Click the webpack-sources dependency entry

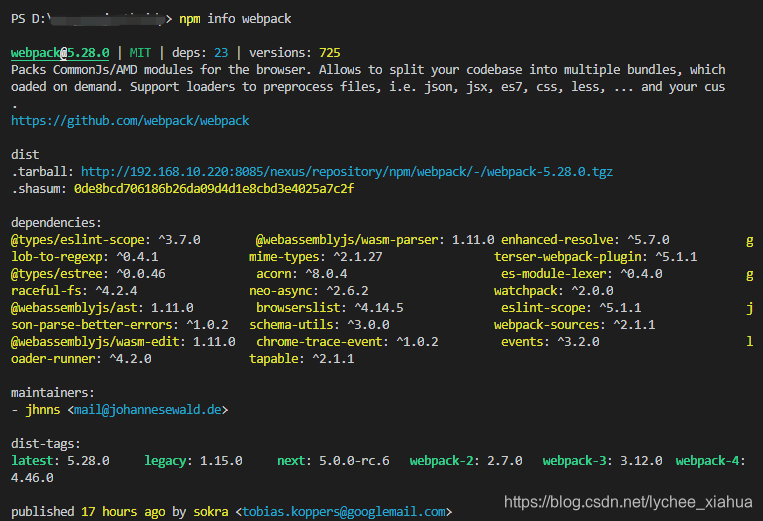click(575, 325)
